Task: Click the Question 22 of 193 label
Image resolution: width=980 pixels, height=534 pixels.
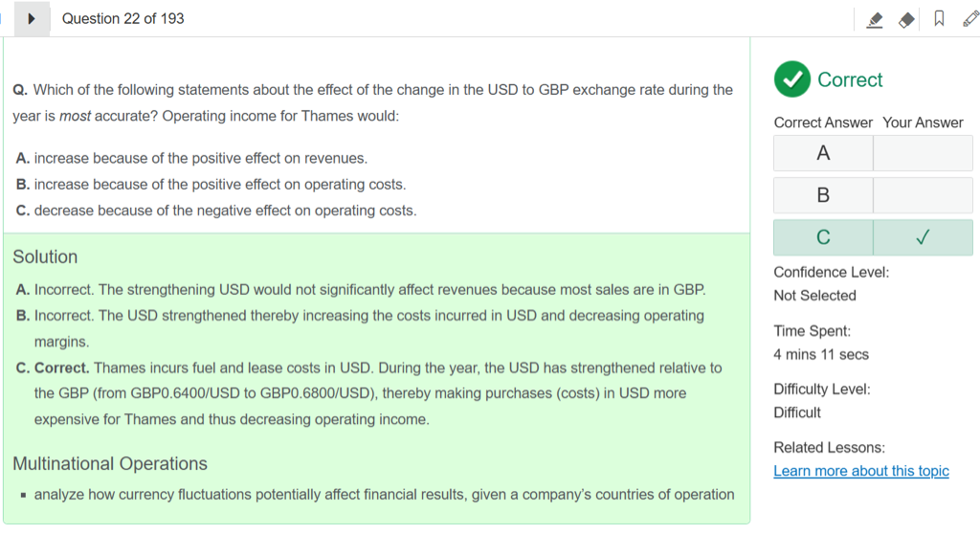Action: (123, 19)
